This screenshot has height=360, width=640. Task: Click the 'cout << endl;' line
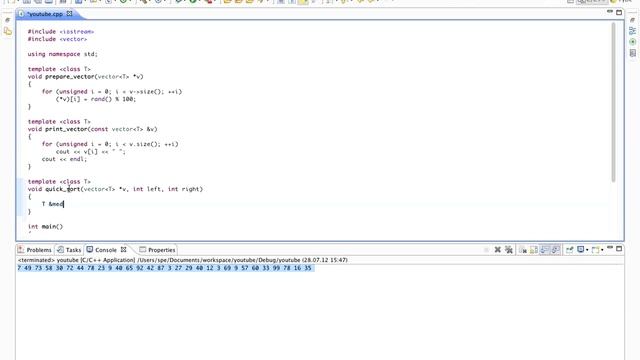(x=64, y=159)
